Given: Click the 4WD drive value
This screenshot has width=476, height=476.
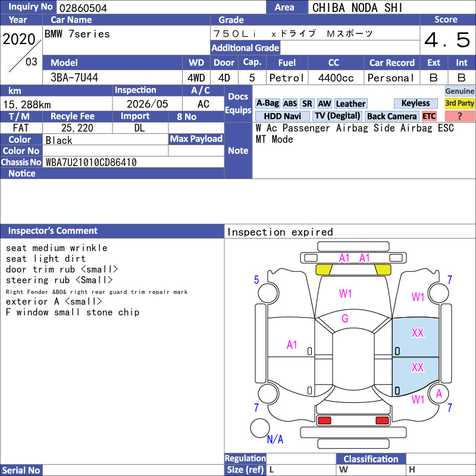Looking at the screenshot, I should coord(196,78).
